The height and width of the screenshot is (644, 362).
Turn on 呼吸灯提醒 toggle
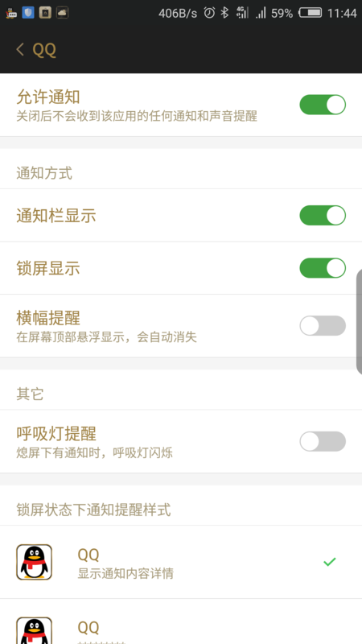323,441
